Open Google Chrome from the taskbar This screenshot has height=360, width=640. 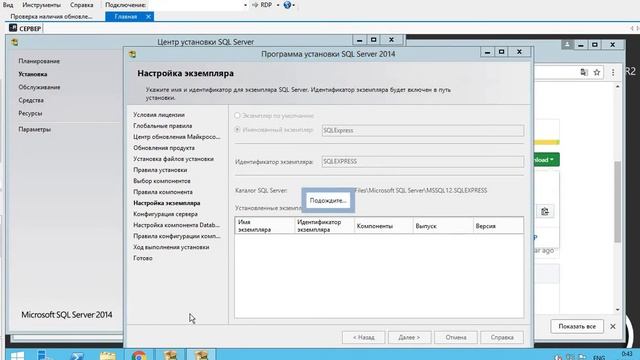(x=139, y=356)
